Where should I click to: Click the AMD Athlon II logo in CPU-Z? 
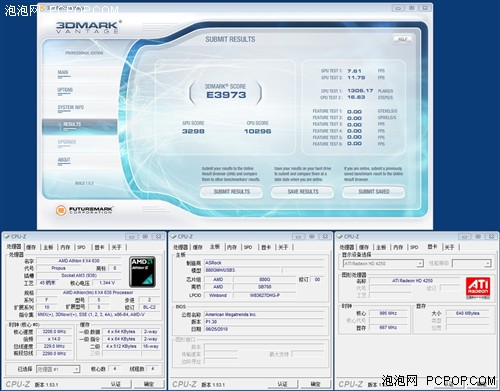(x=142, y=272)
